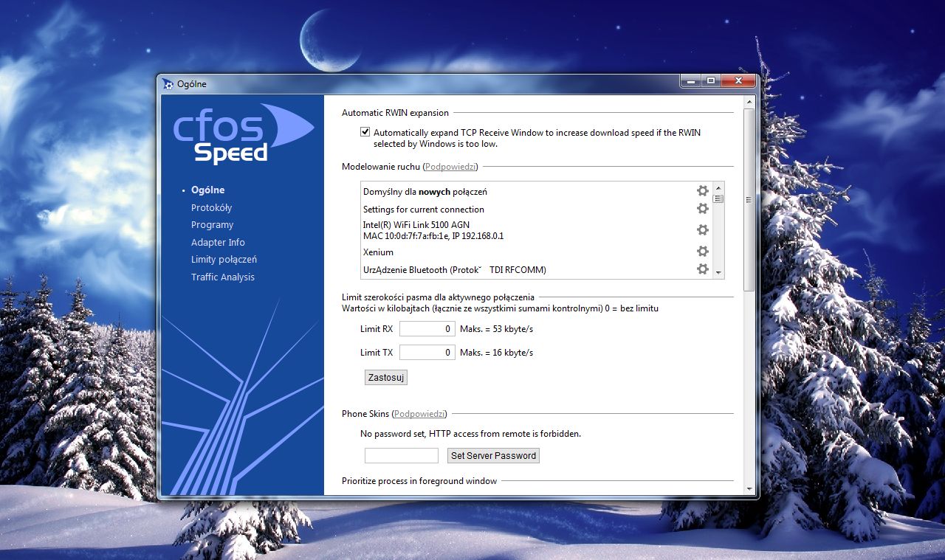The image size is (945, 560).
Task: Click the MAC 10:0d:7f:7a:fb:1e address line
Action: [x=433, y=236]
